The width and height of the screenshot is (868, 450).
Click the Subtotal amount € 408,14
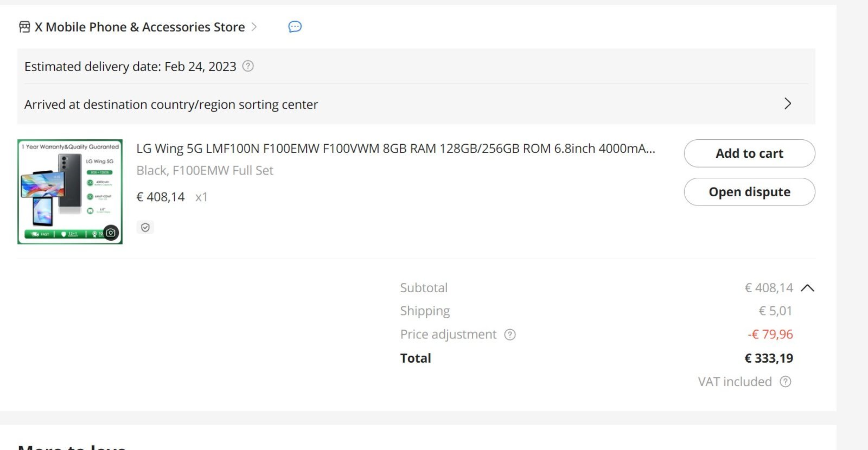pos(769,288)
